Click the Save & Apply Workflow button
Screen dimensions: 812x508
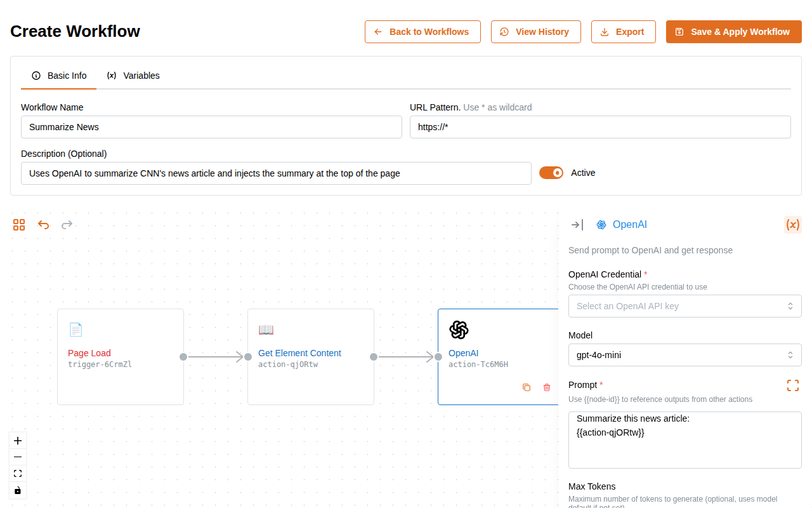click(733, 31)
